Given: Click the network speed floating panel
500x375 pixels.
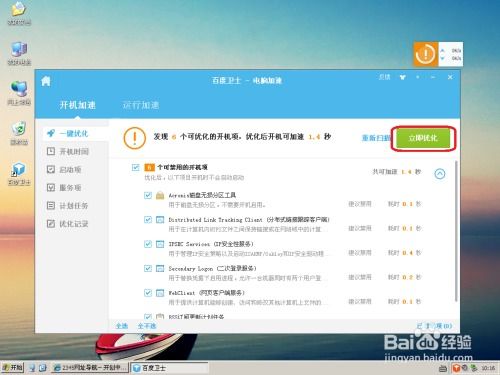Looking at the screenshot, I should [x=450, y=54].
